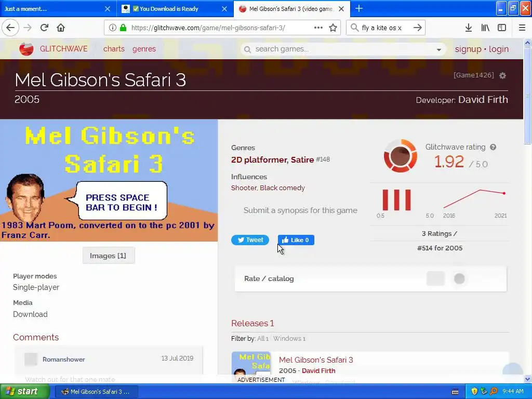Image resolution: width=532 pixels, height=399 pixels.
Task: Click the circular rating donut chart
Action: click(401, 156)
